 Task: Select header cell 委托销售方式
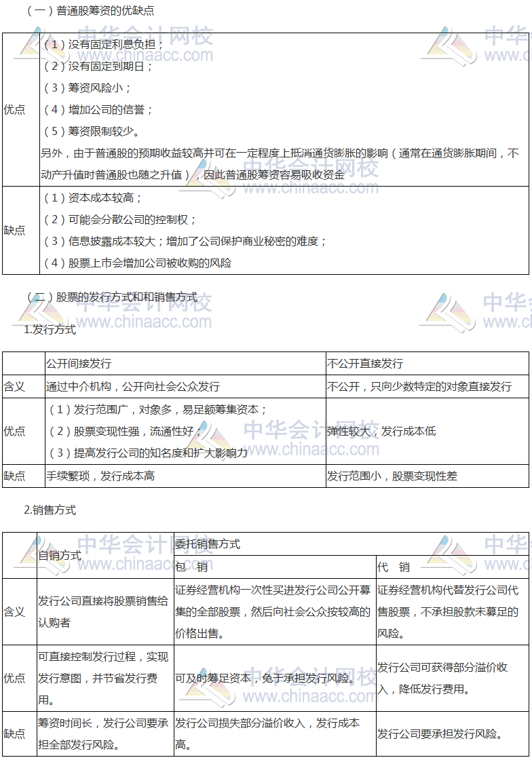click(x=208, y=544)
